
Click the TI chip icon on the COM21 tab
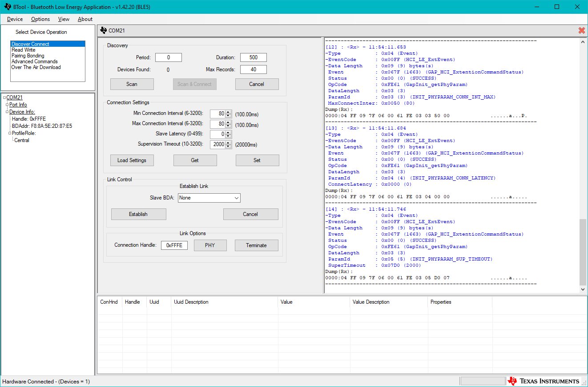tap(104, 30)
